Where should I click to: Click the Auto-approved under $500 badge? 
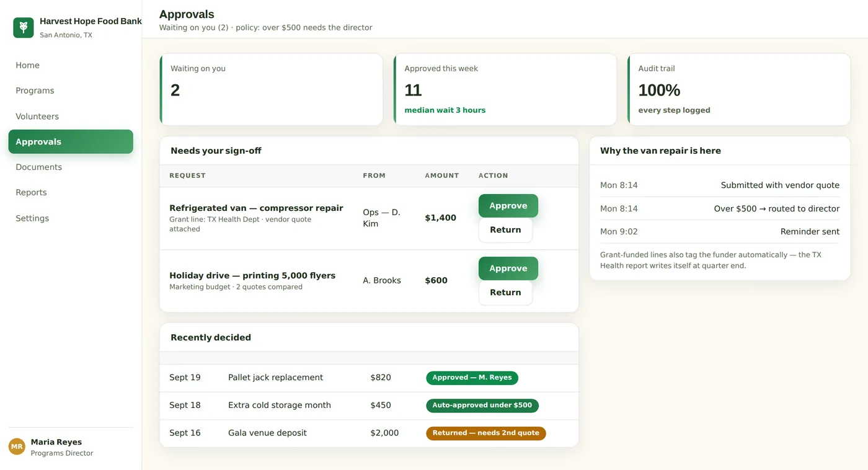tap(482, 406)
